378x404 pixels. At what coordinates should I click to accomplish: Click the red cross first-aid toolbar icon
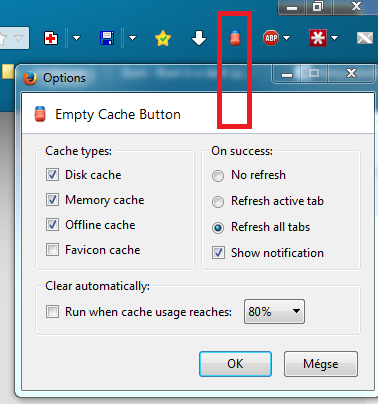[51, 38]
